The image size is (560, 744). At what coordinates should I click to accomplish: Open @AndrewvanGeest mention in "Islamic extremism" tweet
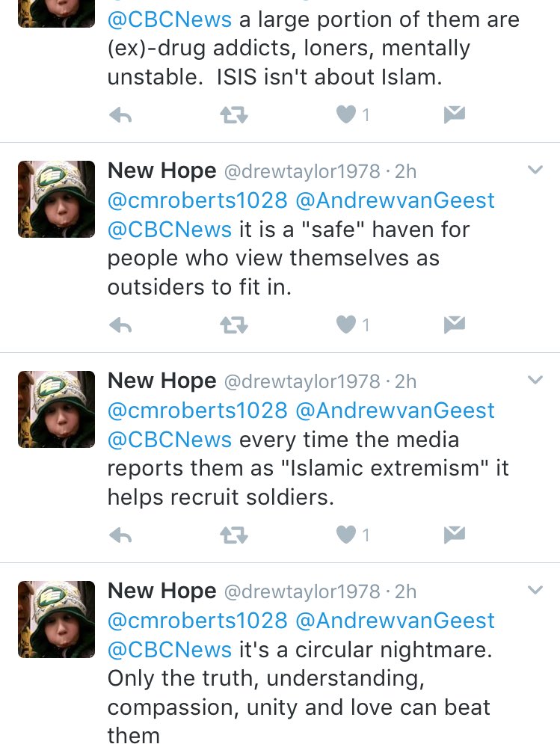395,411
